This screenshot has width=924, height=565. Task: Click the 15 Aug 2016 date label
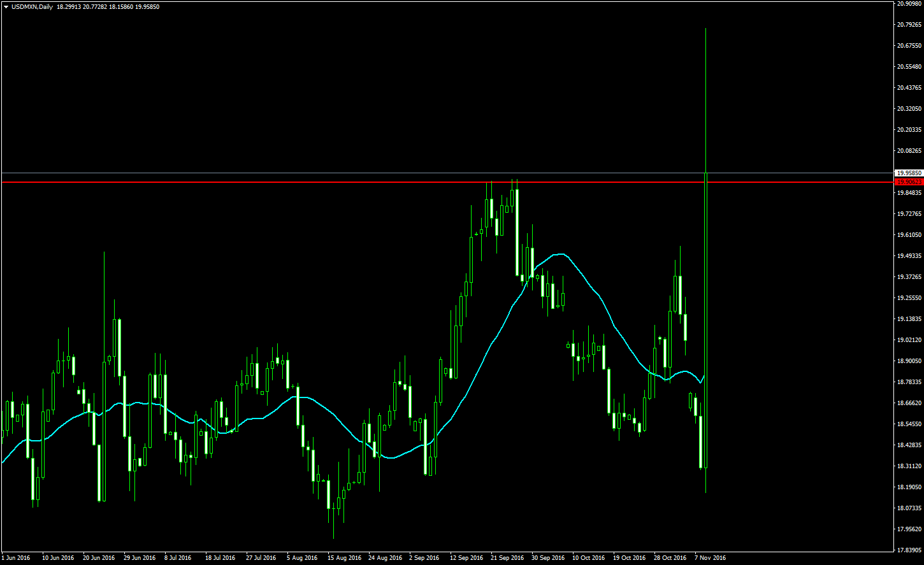pyautogui.click(x=344, y=558)
